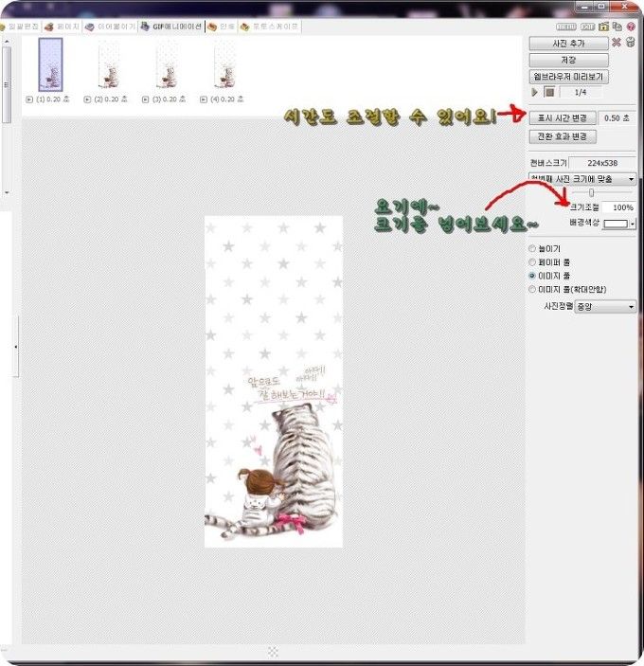
Task: Click the left panel collapse arrow handle
Action: 16,347
